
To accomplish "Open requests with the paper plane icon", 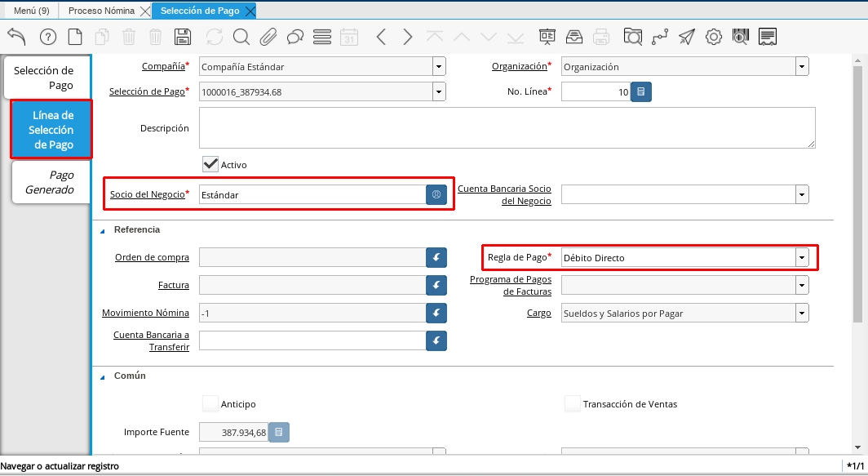I will point(686,37).
